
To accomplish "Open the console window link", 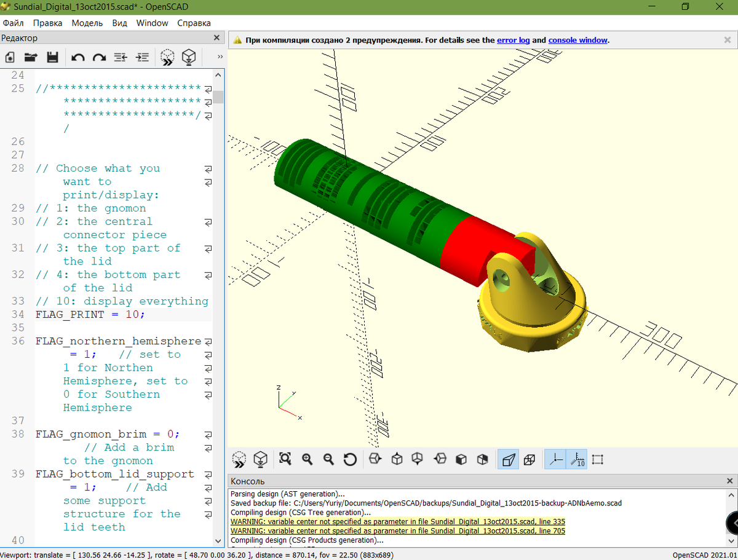I will (577, 40).
